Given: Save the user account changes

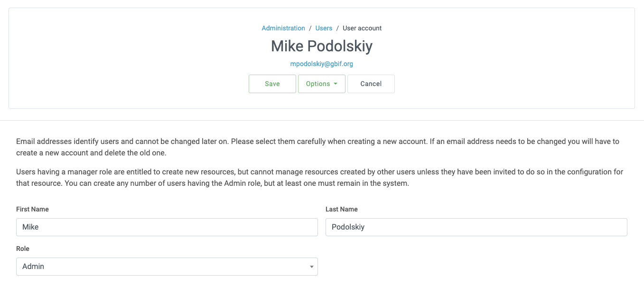Looking at the screenshot, I should [x=272, y=84].
